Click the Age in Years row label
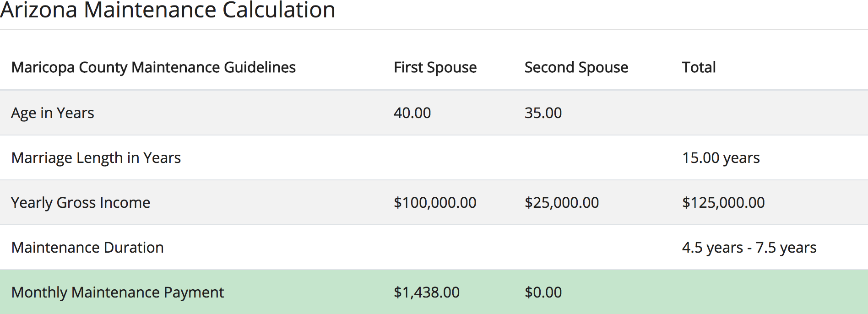868x314 pixels. tap(53, 113)
